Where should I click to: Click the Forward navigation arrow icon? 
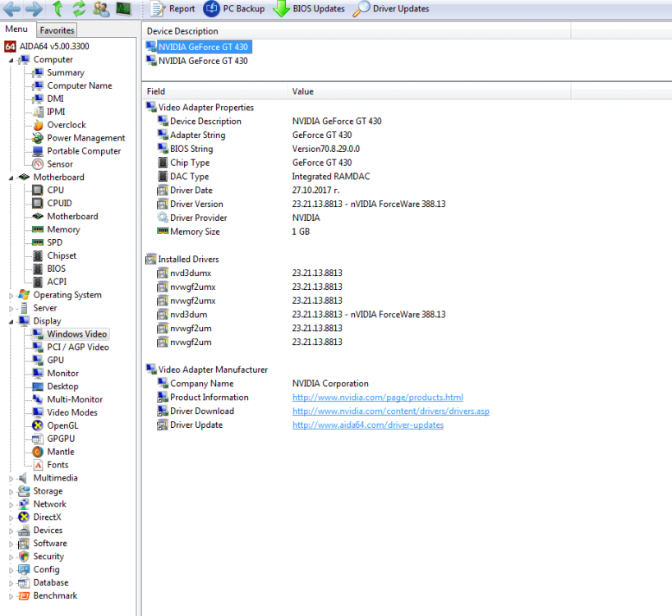pyautogui.click(x=34, y=8)
